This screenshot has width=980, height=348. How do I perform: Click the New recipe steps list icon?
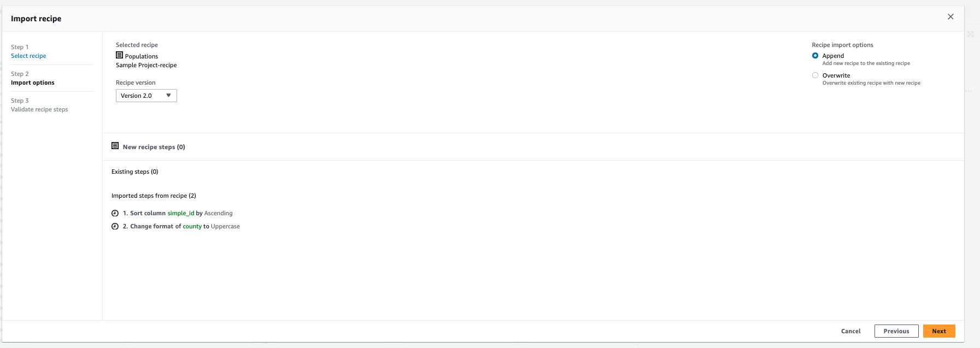(115, 146)
